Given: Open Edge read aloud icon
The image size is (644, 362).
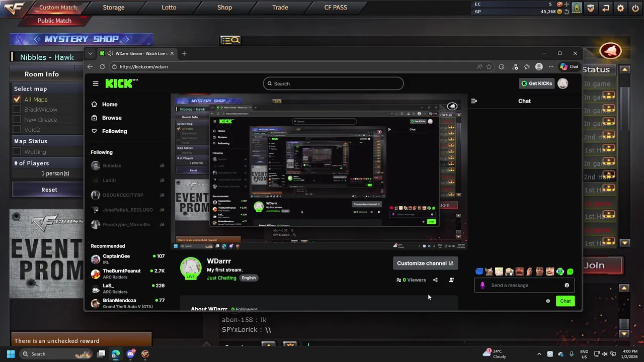Looking at the screenshot, I should point(479,66).
